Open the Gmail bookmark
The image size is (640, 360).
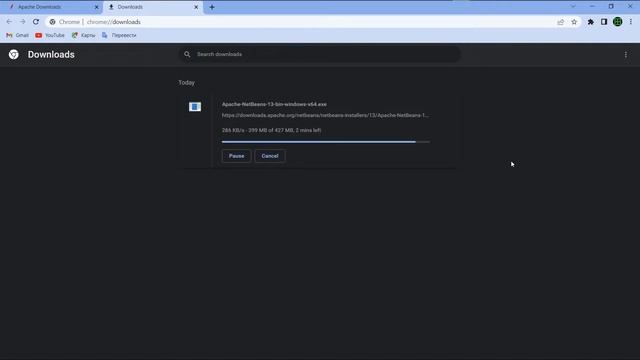pos(17,36)
